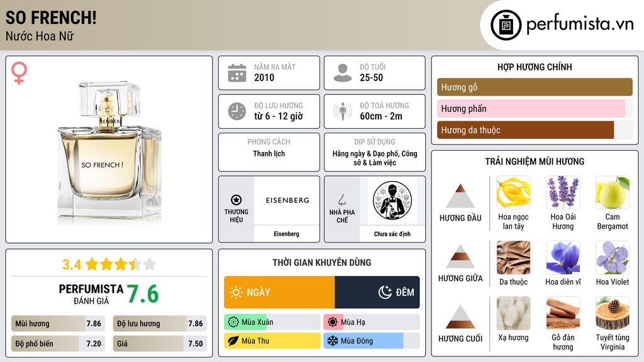The height and width of the screenshot is (362, 644).
Task: Click the Mùi hương 7.86 rating bar
Action: (58, 324)
